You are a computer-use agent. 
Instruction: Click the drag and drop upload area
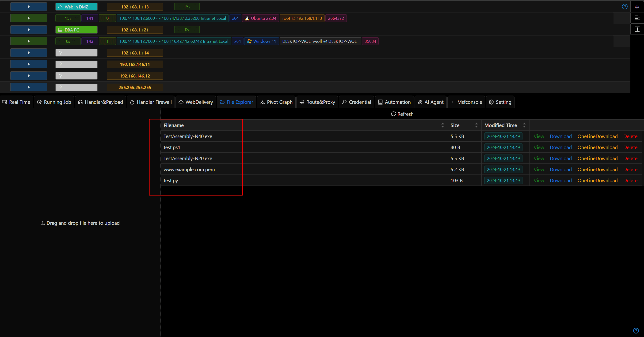point(80,223)
